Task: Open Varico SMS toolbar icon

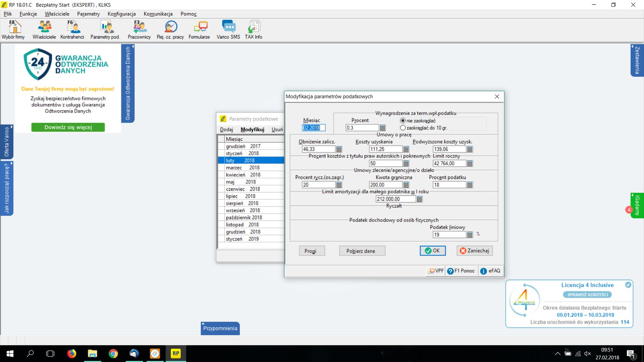Action: tap(228, 30)
